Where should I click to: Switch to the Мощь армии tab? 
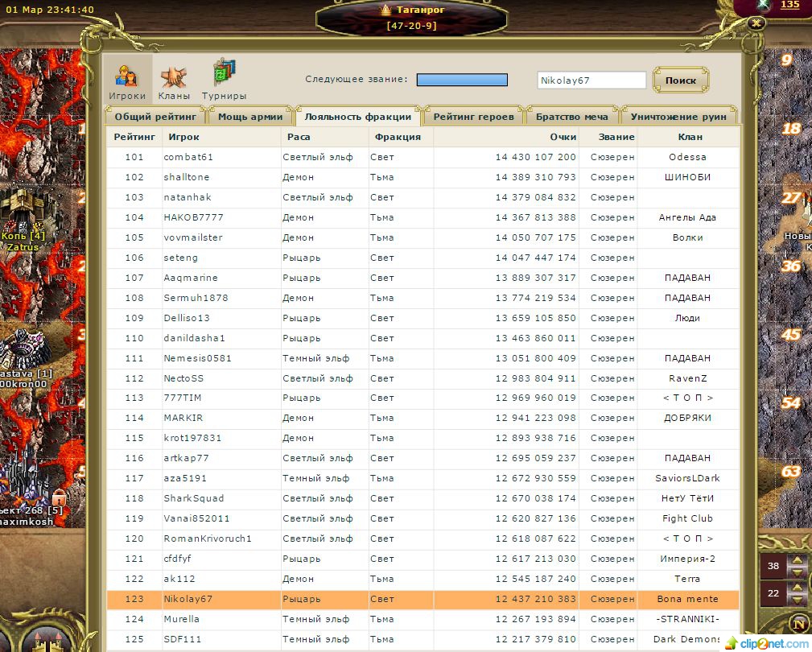point(250,117)
